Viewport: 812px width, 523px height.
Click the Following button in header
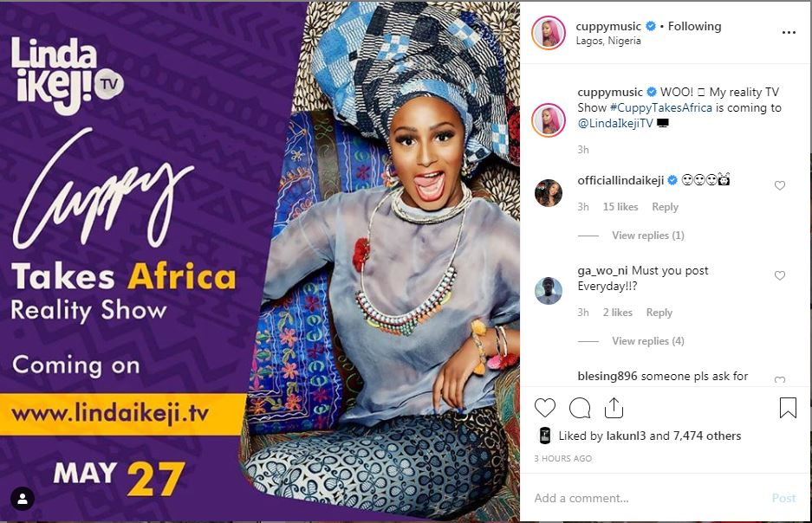(694, 26)
